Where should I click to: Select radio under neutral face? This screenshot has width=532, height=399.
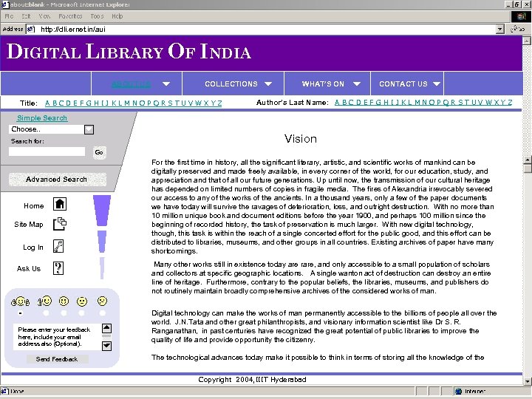pyautogui.click(x=81, y=313)
